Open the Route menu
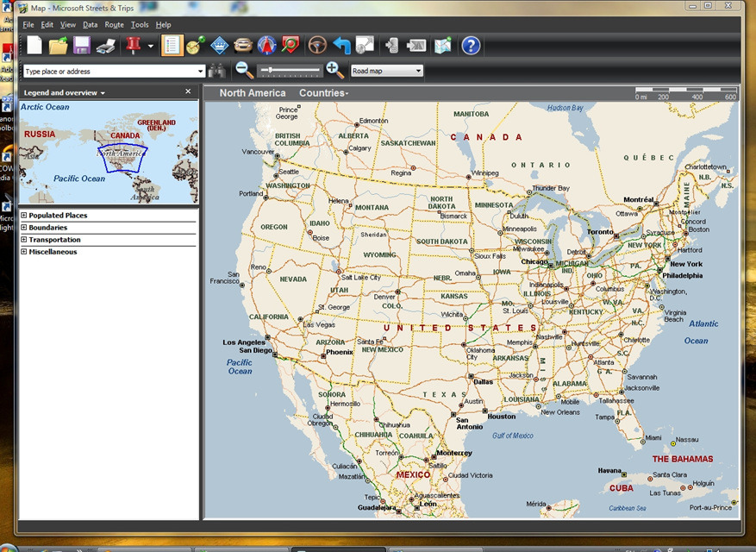The image size is (756, 552). [x=114, y=25]
